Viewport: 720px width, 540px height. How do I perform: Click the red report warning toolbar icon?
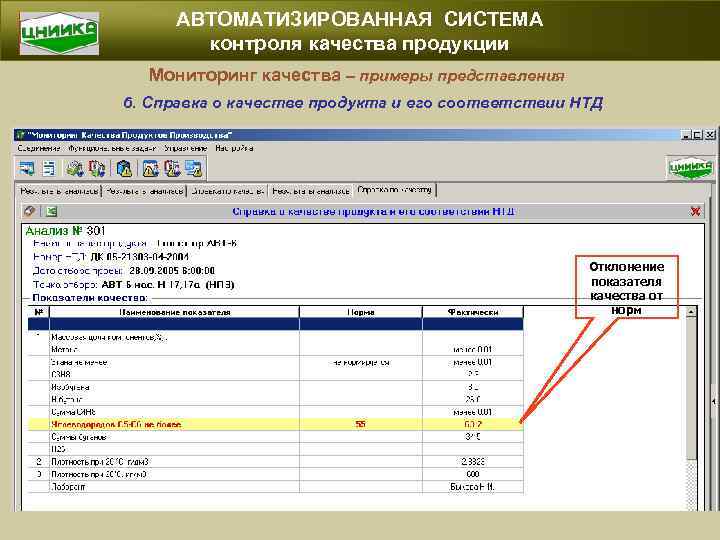172,169
